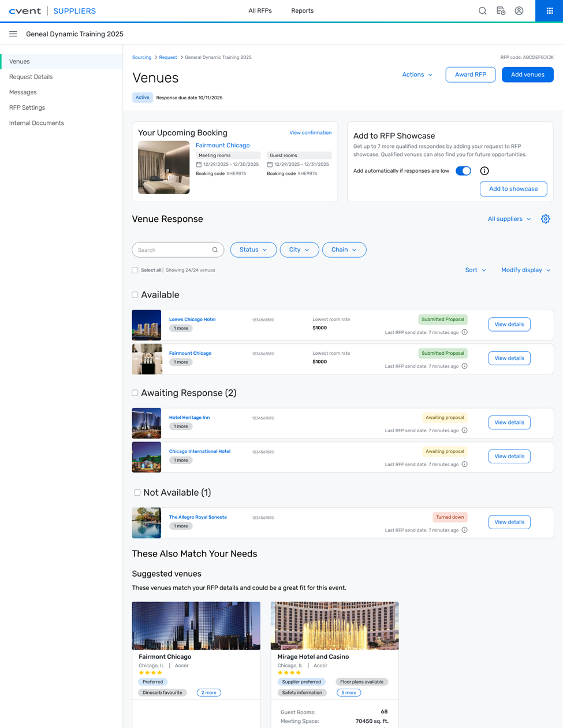The width and height of the screenshot is (563, 728).
Task: Expand 1 more tag under Loews Chicago Hotel
Action: pyautogui.click(x=181, y=328)
